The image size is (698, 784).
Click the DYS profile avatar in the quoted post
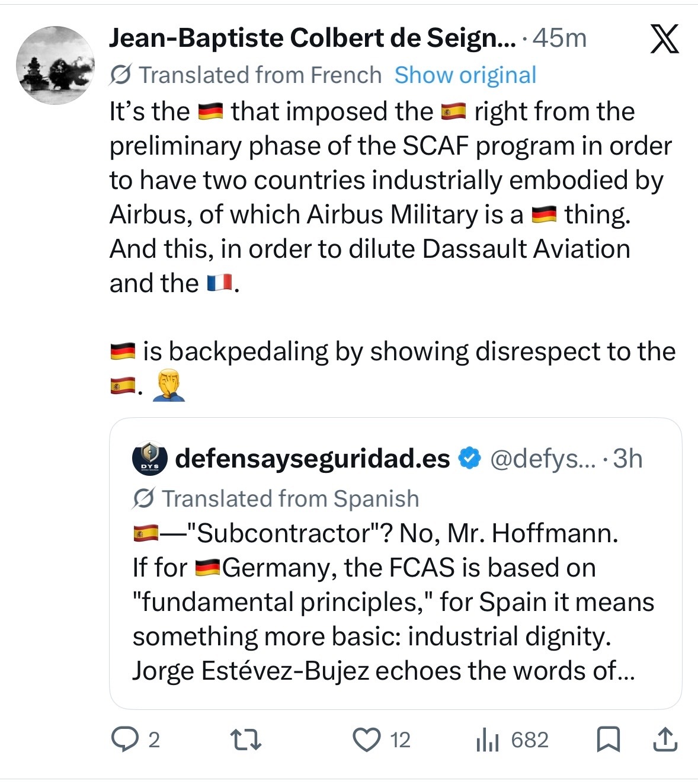tap(150, 457)
